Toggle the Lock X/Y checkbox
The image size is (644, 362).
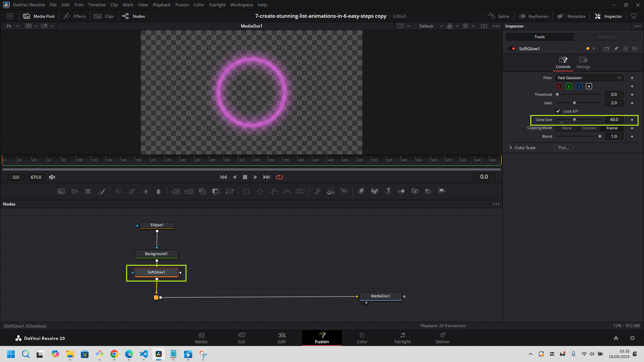558,111
